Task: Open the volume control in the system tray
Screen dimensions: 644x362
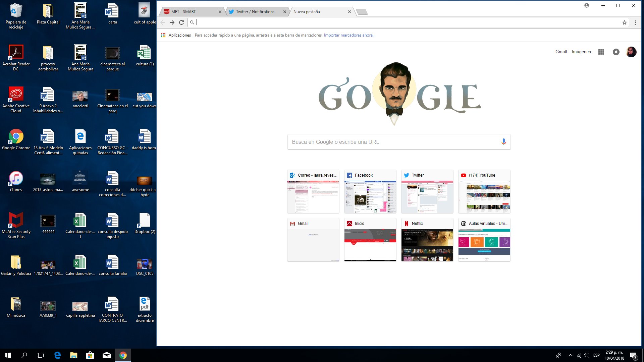Action: pyautogui.click(x=587, y=355)
